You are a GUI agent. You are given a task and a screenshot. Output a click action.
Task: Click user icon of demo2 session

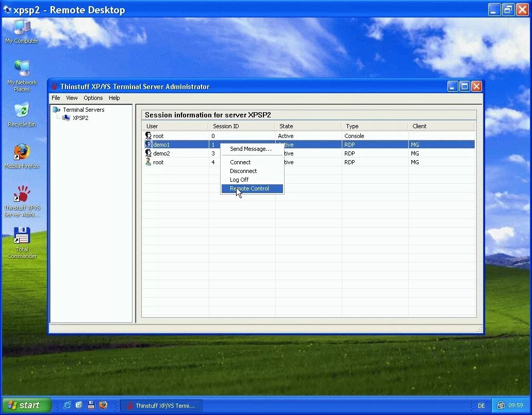click(x=148, y=153)
